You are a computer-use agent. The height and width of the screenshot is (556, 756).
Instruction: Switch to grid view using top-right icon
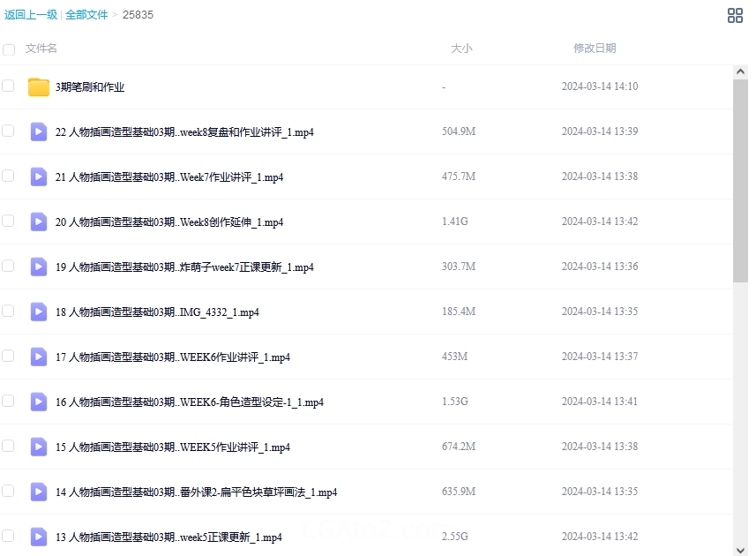[735, 15]
